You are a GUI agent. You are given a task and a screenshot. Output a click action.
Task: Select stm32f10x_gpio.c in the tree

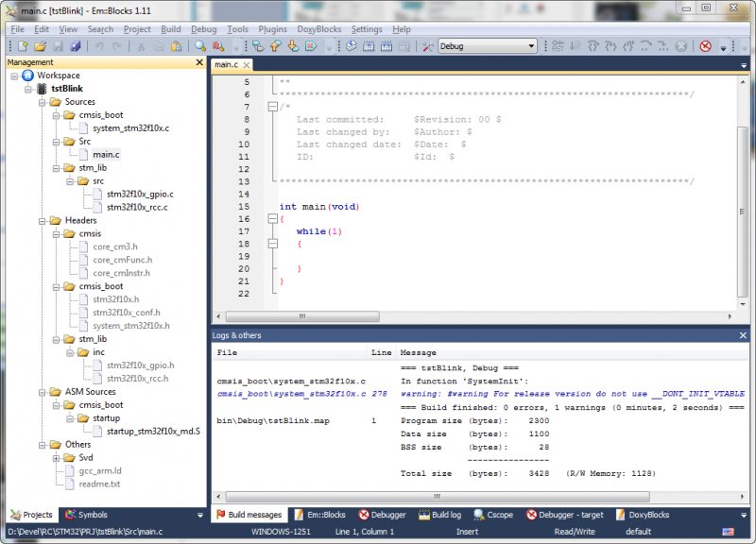pos(140,195)
